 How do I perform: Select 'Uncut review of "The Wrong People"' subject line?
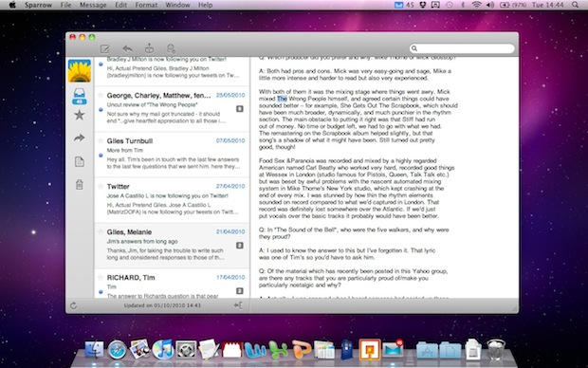(153, 104)
